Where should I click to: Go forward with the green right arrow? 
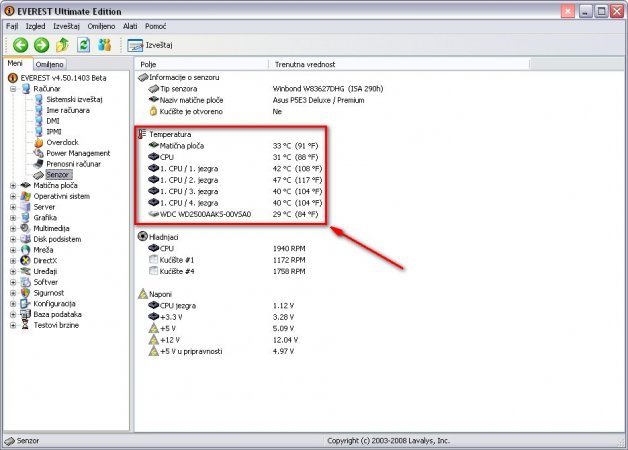pyautogui.click(x=41, y=45)
